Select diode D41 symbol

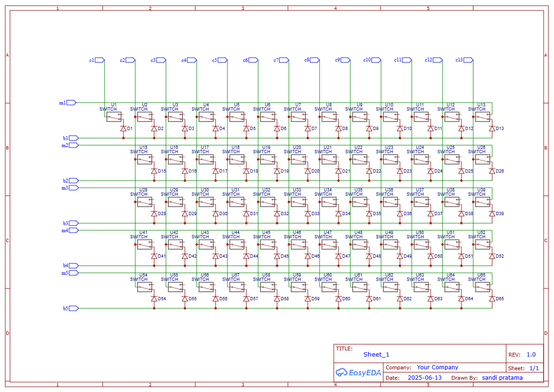coord(154,255)
